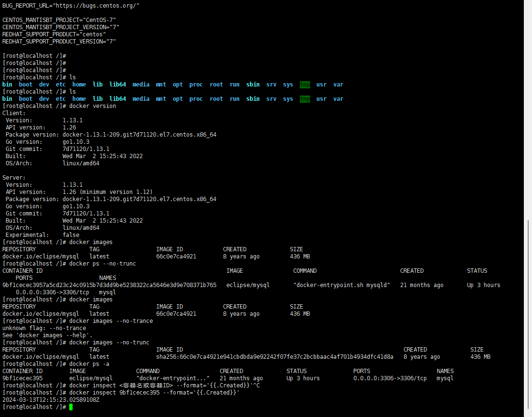Click the "21 months ago" value in ps -a output

tap(241, 378)
